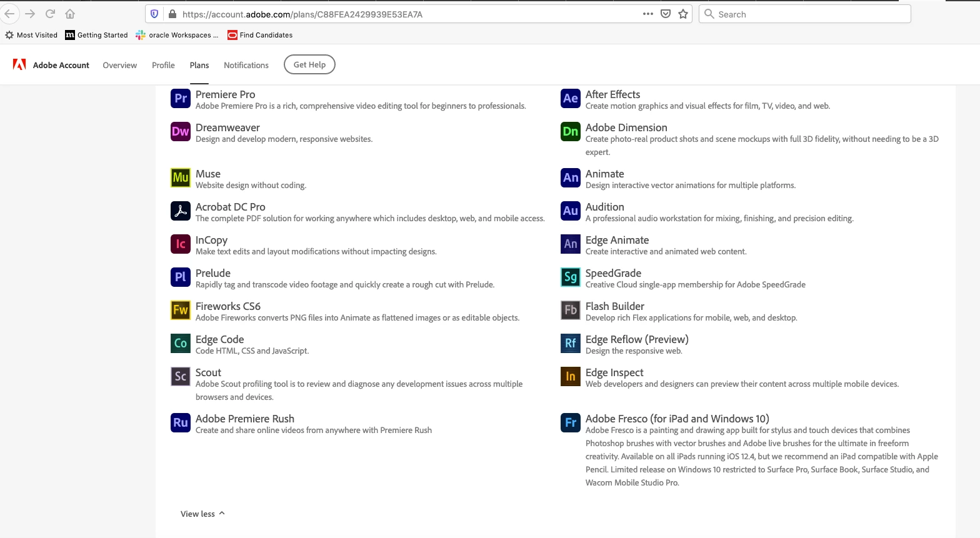Open Getting Started bookmark
Image resolution: width=980 pixels, height=538 pixels.
(97, 35)
